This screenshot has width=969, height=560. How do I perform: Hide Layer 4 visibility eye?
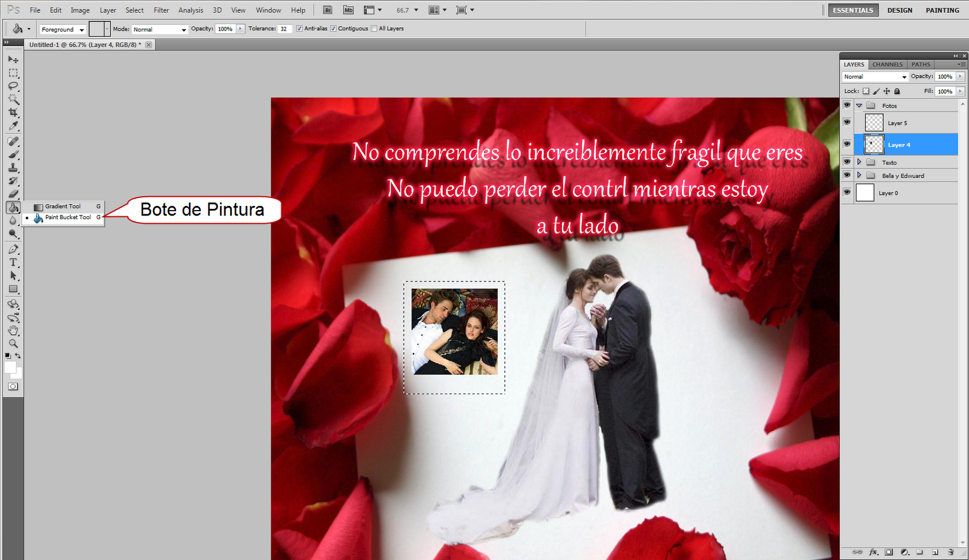point(847,144)
